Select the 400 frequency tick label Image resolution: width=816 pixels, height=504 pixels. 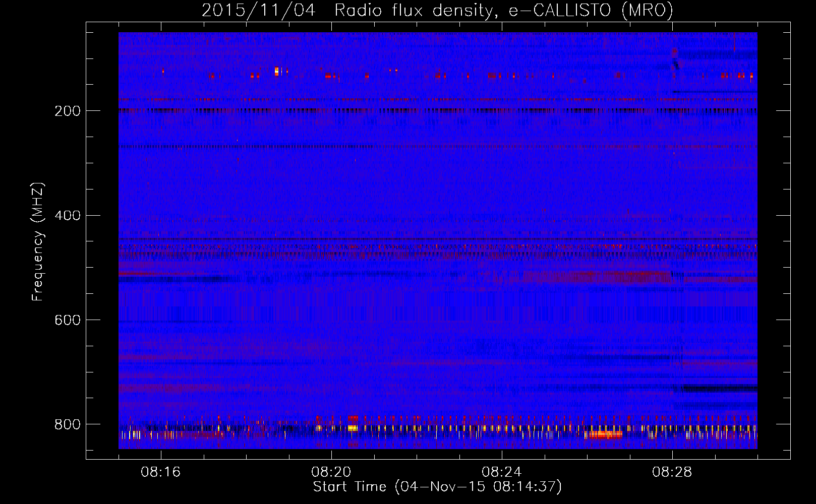point(67,216)
